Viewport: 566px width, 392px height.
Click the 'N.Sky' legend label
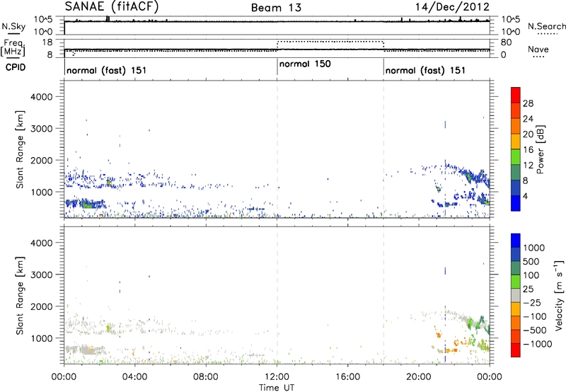[13, 26]
